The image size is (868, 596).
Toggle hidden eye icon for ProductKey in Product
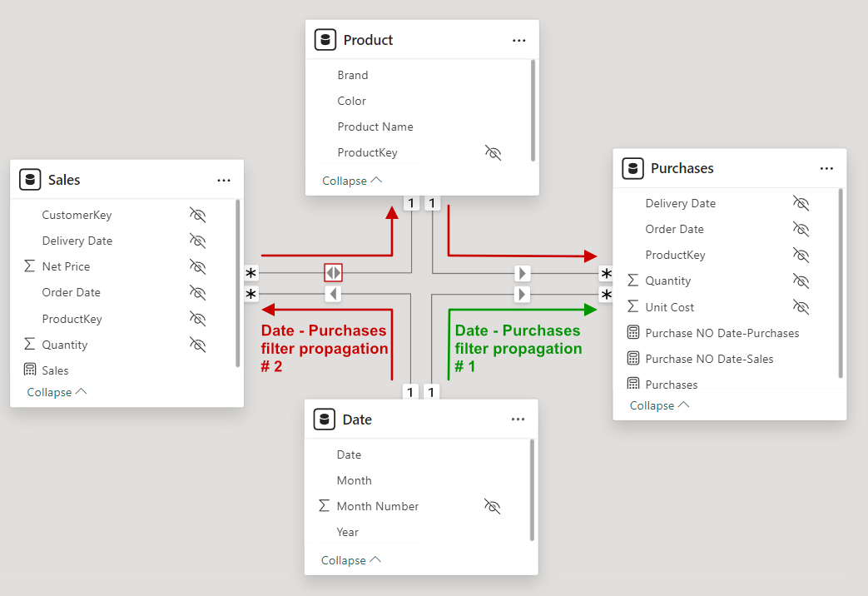click(493, 152)
